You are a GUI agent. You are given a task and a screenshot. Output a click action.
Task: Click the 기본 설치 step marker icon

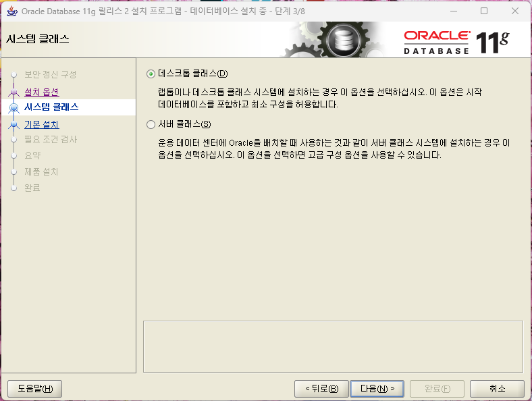point(14,125)
